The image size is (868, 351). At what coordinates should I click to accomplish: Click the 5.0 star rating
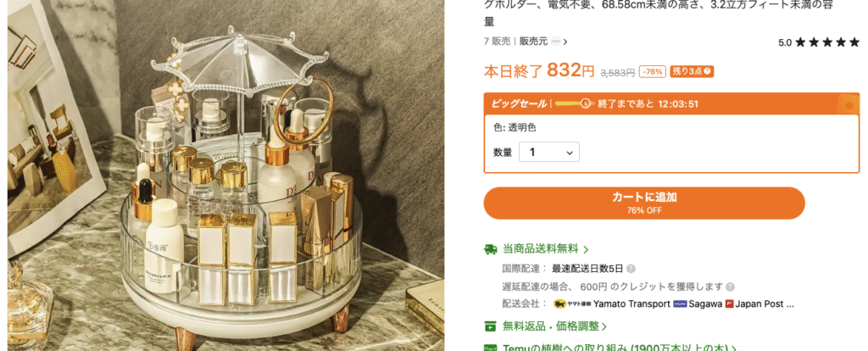tap(820, 42)
